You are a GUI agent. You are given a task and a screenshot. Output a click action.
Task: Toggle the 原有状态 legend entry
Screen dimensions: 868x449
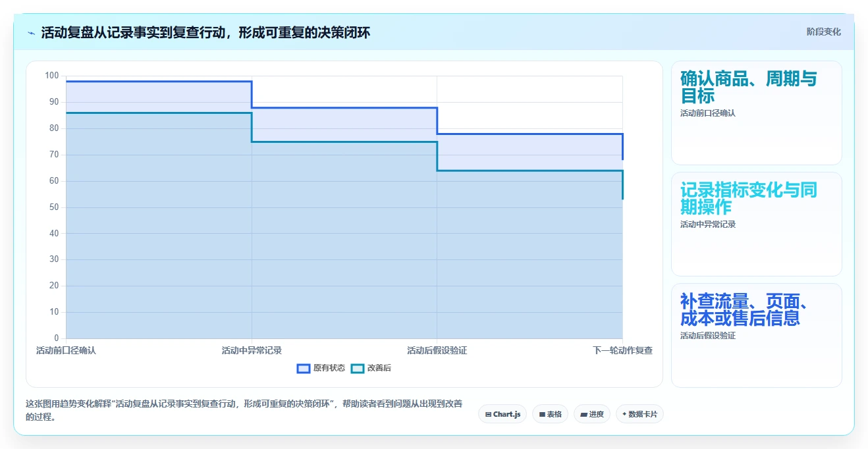pyautogui.click(x=321, y=368)
